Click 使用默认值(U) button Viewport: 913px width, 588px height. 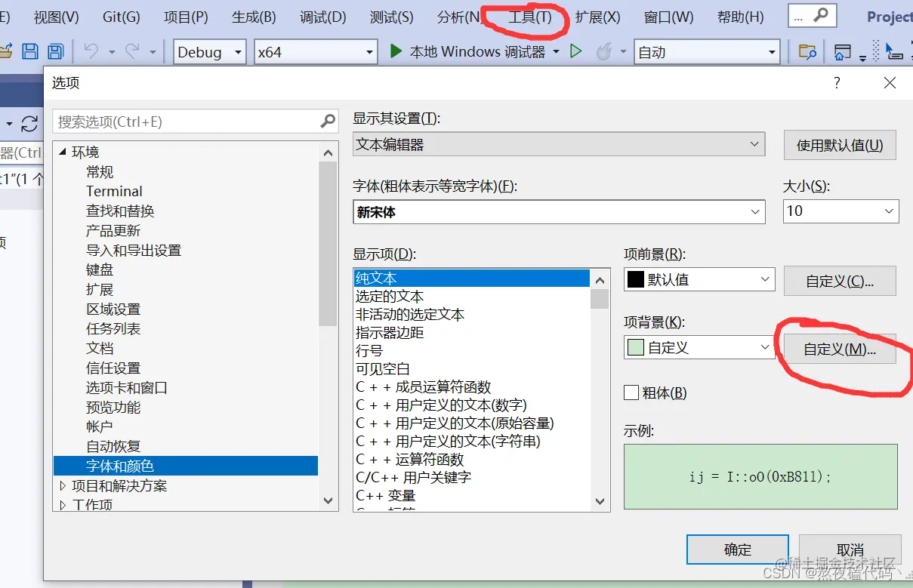pyautogui.click(x=840, y=145)
